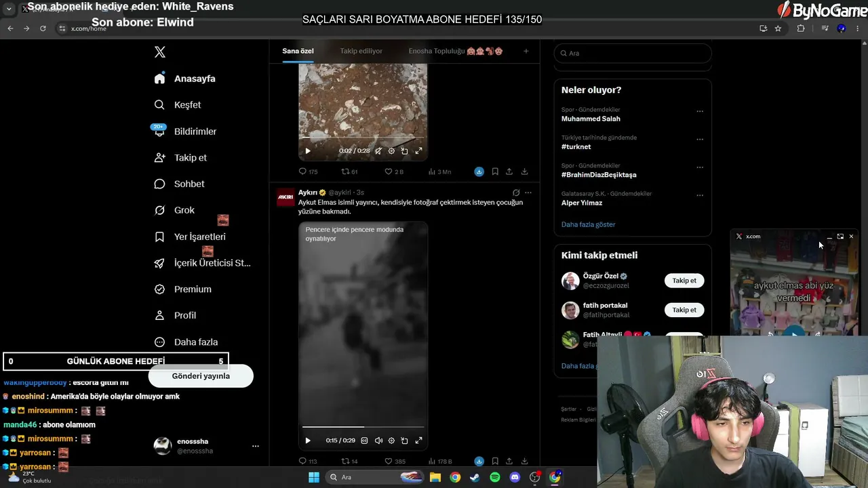The height and width of the screenshot is (488, 868).
Task: Open Anasayfa home from the sidebar
Action: pyautogui.click(x=185, y=79)
